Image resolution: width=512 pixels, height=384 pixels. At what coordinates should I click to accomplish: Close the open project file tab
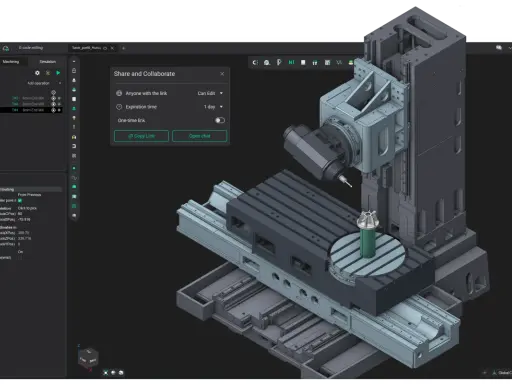point(112,48)
